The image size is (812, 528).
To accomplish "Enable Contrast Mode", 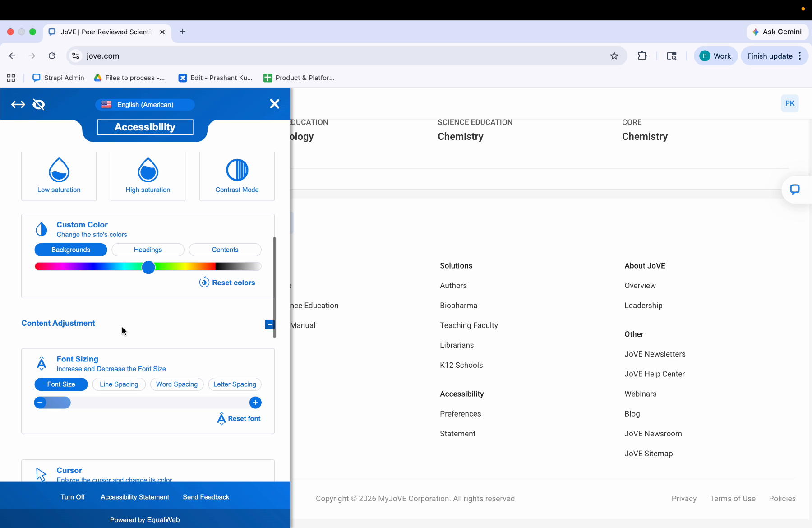I will point(237,176).
